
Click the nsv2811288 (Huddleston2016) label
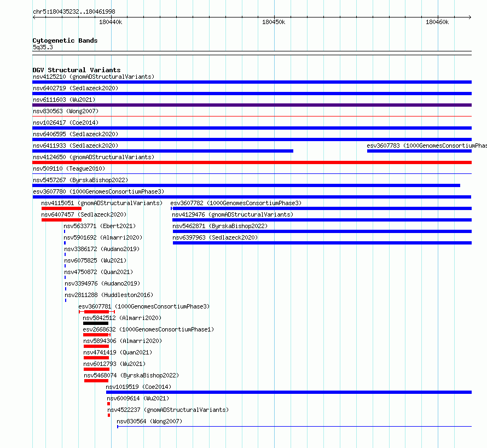[x=109, y=295]
